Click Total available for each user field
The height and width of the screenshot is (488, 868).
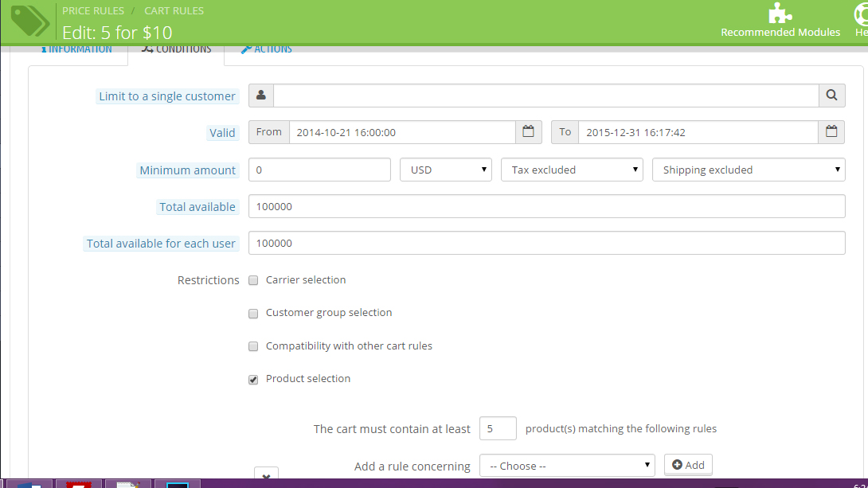546,243
